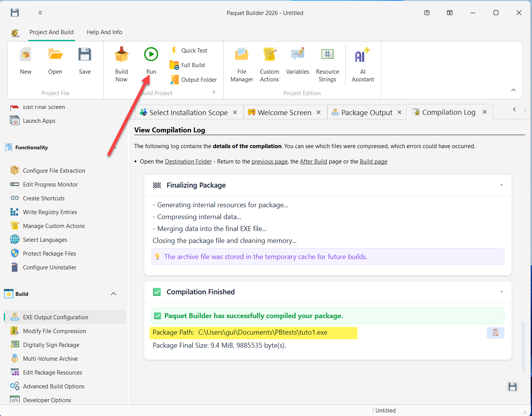Switch to the Help And Info tab
Screen dimensions: 532x416
104,32
